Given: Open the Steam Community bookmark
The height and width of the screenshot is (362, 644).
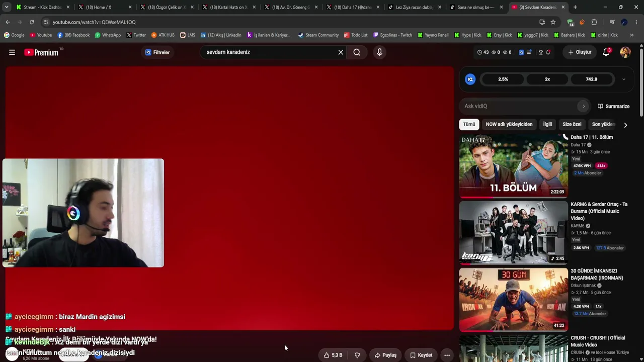Looking at the screenshot, I should (318, 35).
